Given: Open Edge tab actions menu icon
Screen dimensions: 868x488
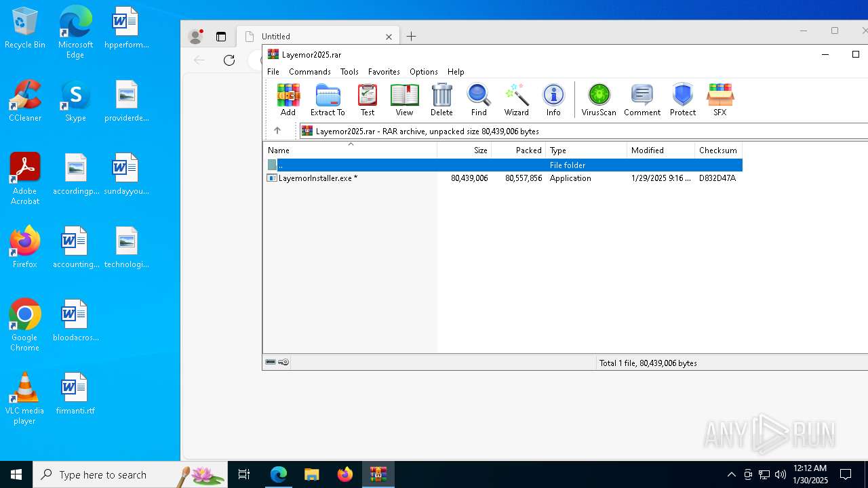Looking at the screenshot, I should click(221, 37).
